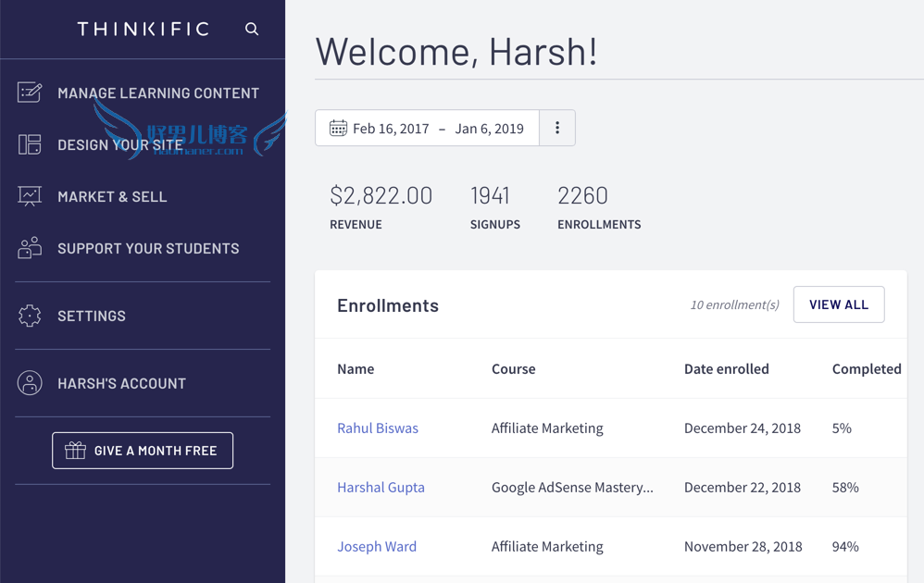This screenshot has height=583, width=924.
Task: Open Harshal Gupta student link
Action: [x=381, y=488]
